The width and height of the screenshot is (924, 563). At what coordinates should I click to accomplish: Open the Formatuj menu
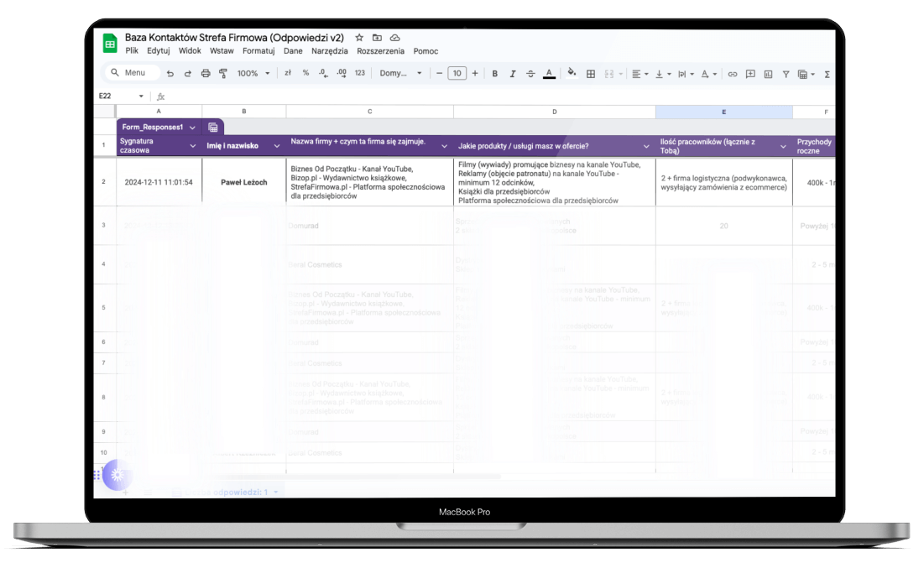[258, 50]
